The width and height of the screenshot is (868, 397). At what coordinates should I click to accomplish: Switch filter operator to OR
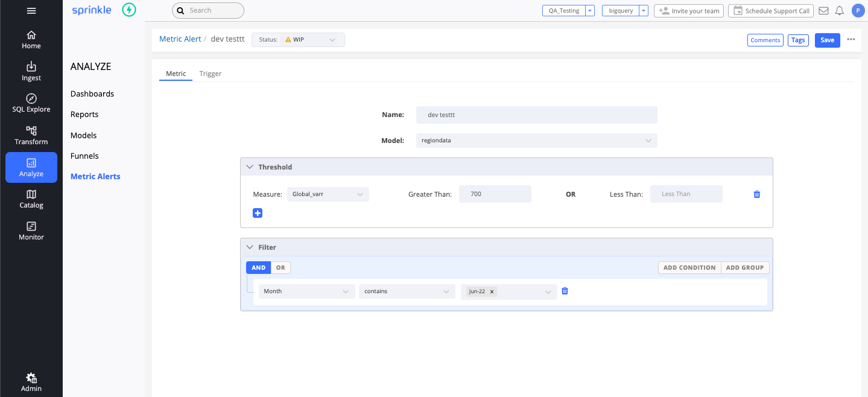click(280, 267)
